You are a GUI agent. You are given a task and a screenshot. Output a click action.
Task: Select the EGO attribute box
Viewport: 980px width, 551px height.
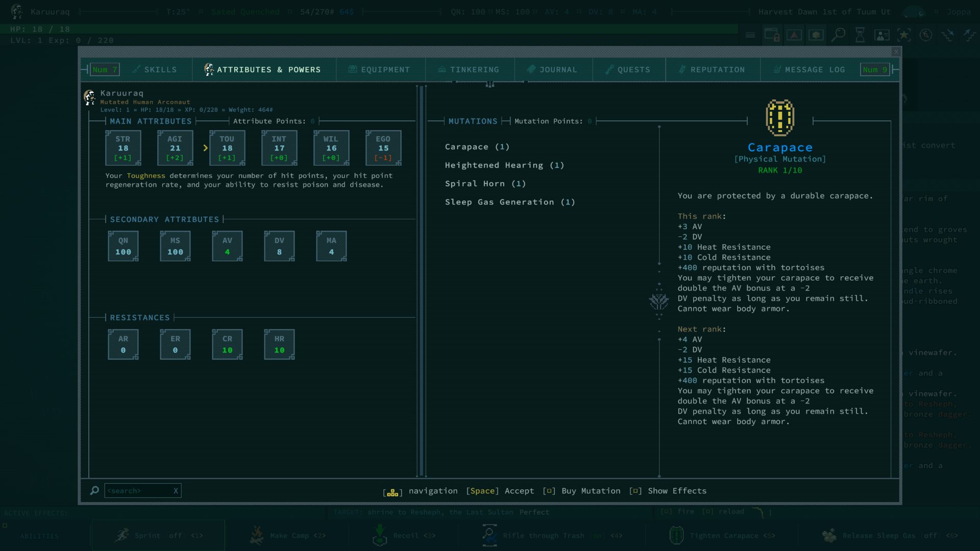[x=383, y=148]
